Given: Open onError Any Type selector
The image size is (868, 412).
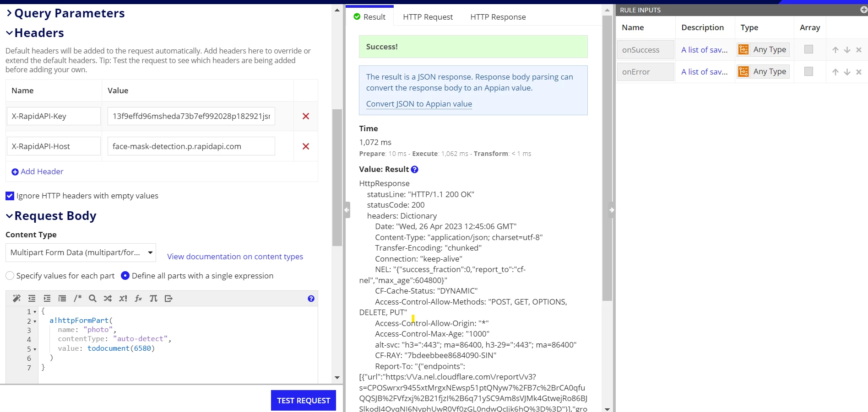Looking at the screenshot, I should [x=763, y=71].
